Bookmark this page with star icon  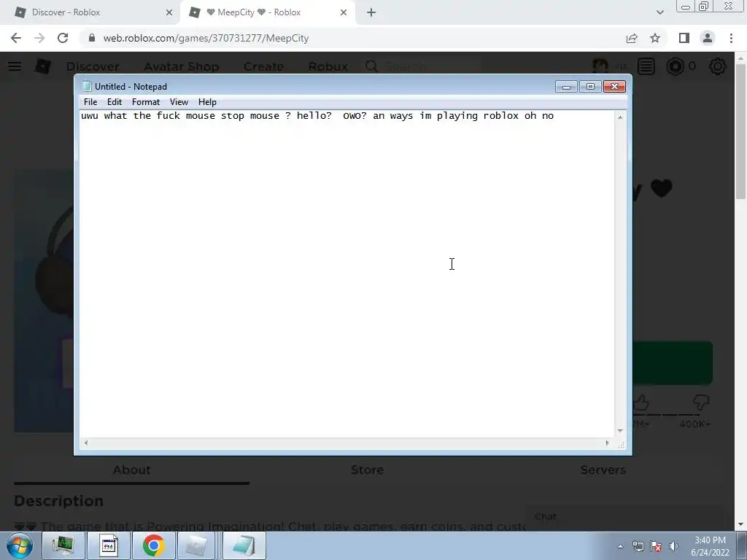pyautogui.click(x=655, y=38)
